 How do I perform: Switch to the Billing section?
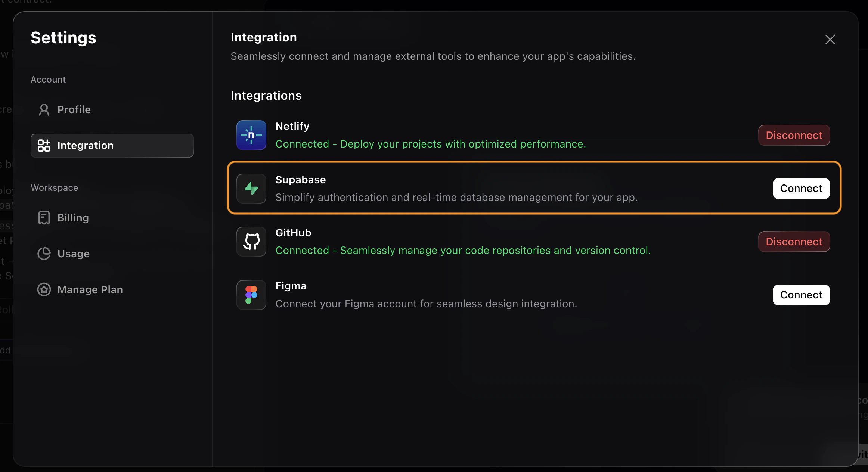[72, 217]
